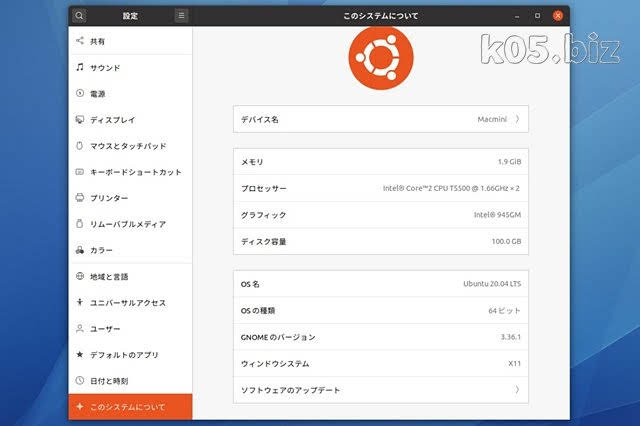Click the color icon beside カラー
Screen dimensions: 640x426
pos(80,250)
